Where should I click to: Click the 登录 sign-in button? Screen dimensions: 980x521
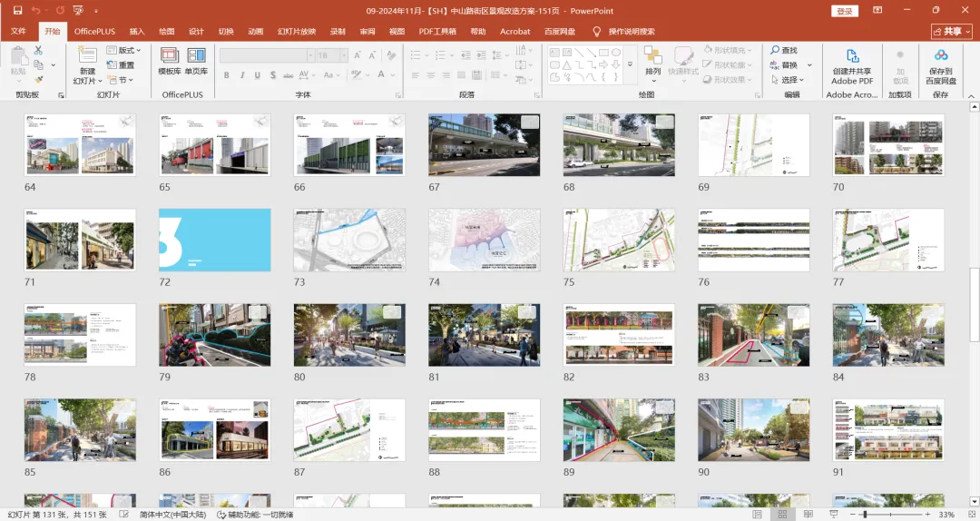[x=845, y=11]
